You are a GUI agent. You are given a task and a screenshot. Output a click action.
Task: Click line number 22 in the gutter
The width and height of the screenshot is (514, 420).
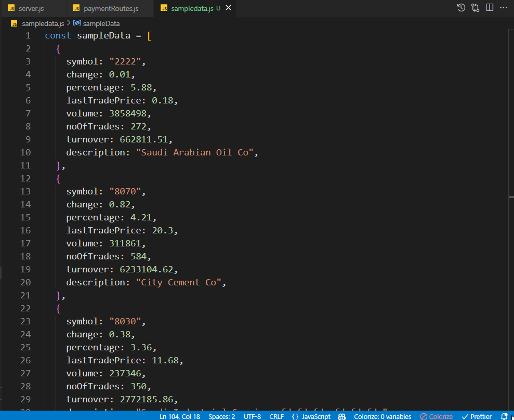coord(25,308)
